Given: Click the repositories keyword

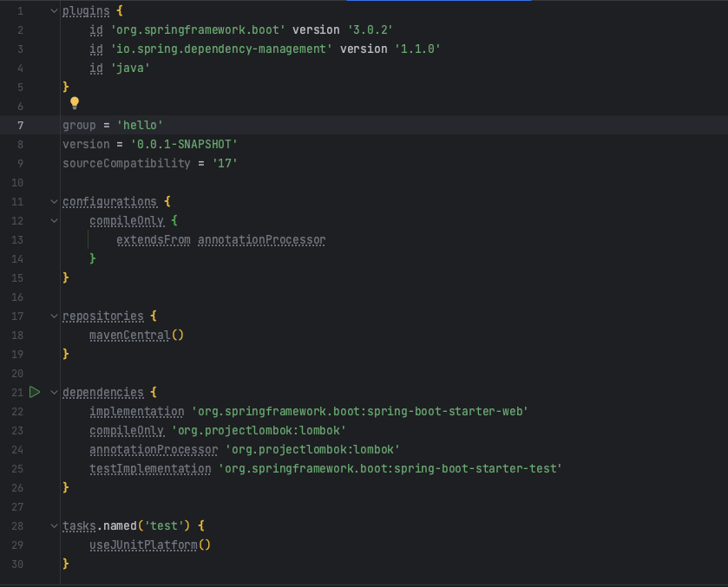Looking at the screenshot, I should coord(103,316).
